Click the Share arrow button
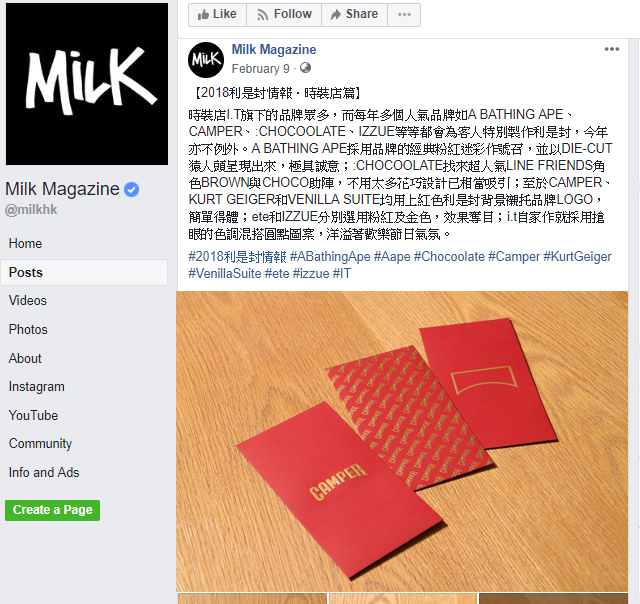 pyautogui.click(x=354, y=15)
